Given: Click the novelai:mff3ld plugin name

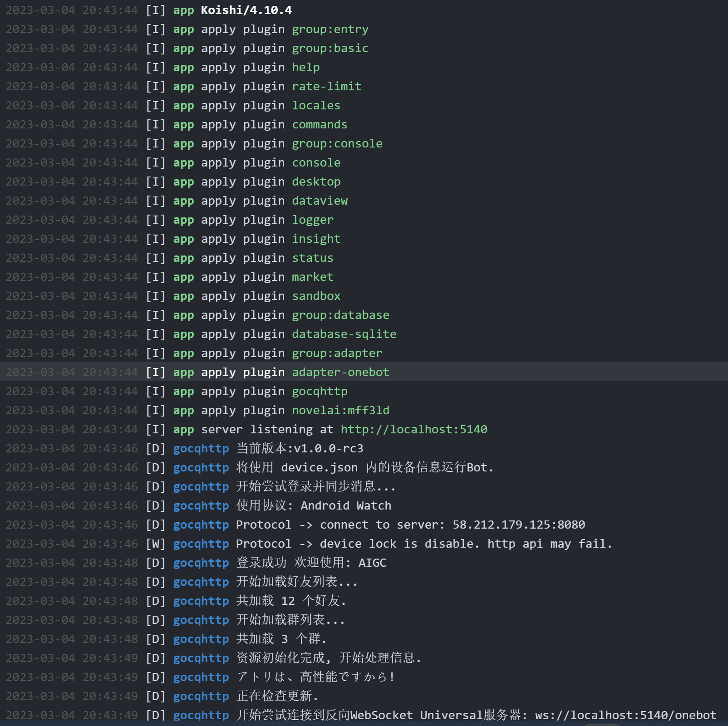Looking at the screenshot, I should tap(340, 410).
